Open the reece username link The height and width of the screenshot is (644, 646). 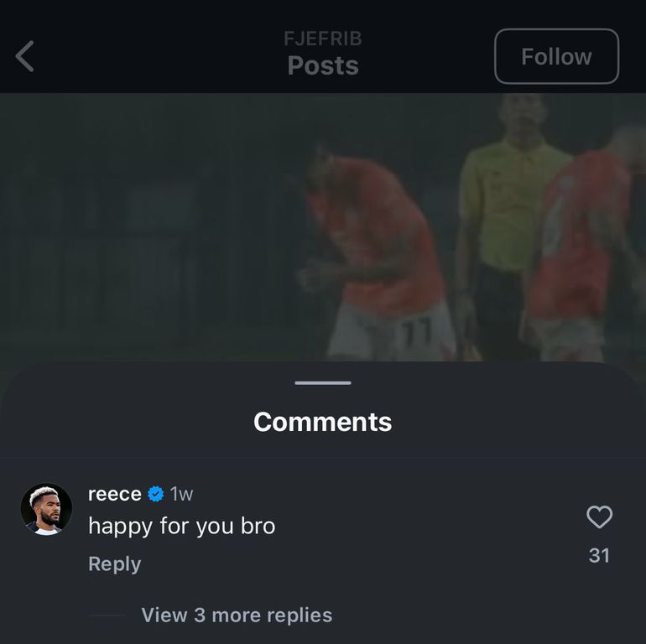point(114,494)
